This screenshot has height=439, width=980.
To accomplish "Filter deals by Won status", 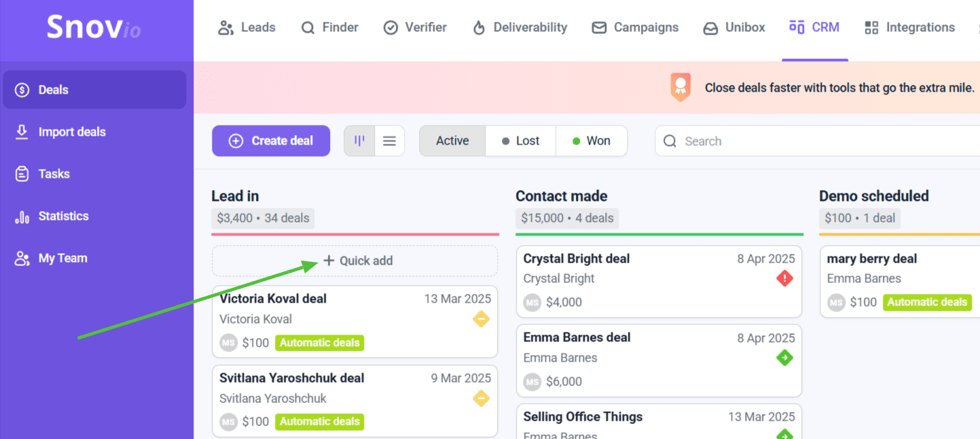I will 591,141.
